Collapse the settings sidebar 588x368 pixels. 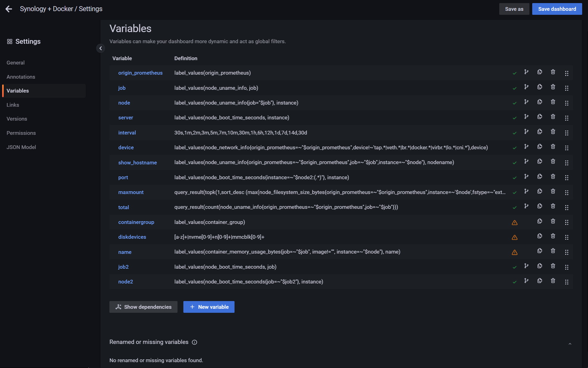pyautogui.click(x=100, y=48)
